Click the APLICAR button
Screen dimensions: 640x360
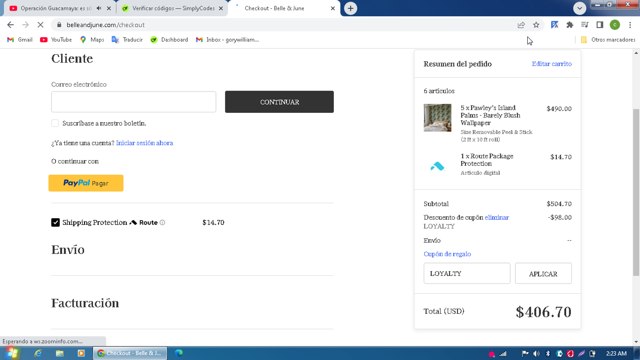pyautogui.click(x=543, y=273)
